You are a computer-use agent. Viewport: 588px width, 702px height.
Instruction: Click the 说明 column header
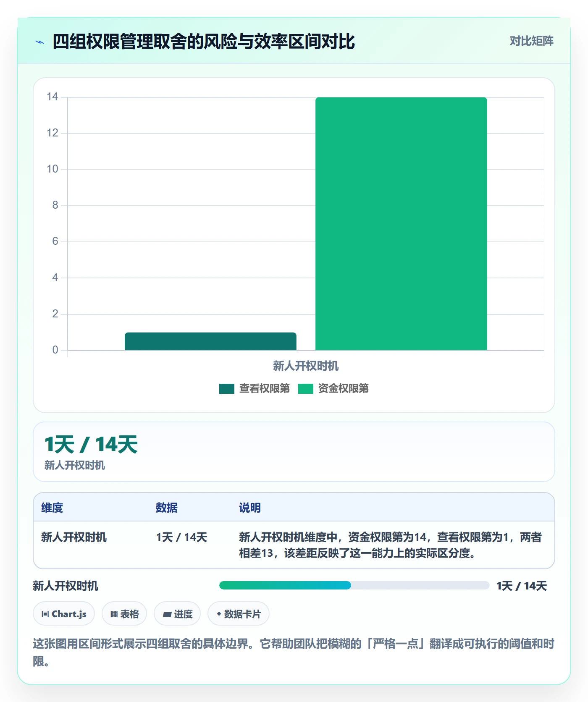pos(250,508)
